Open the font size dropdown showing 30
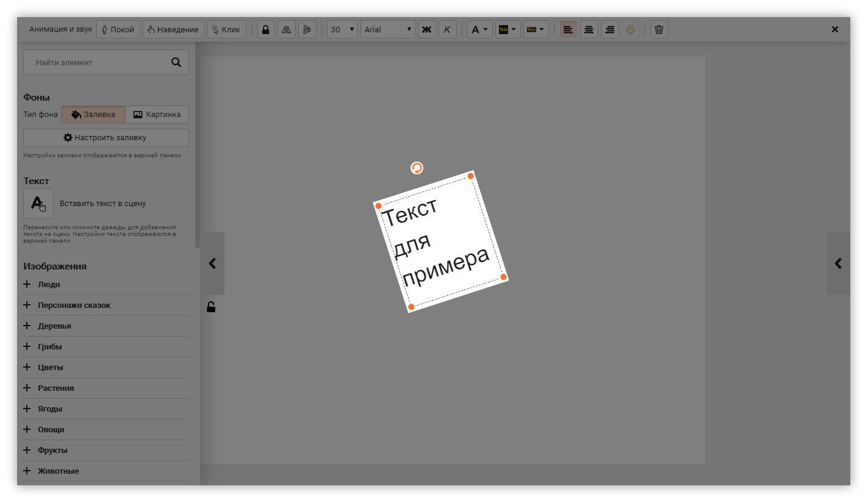This screenshot has height=503, width=868. tap(342, 29)
